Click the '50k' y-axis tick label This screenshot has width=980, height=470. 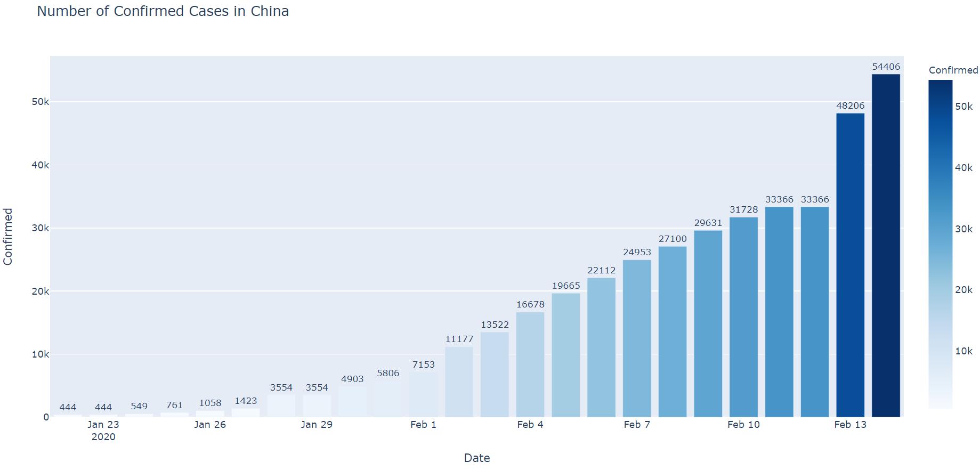point(40,102)
